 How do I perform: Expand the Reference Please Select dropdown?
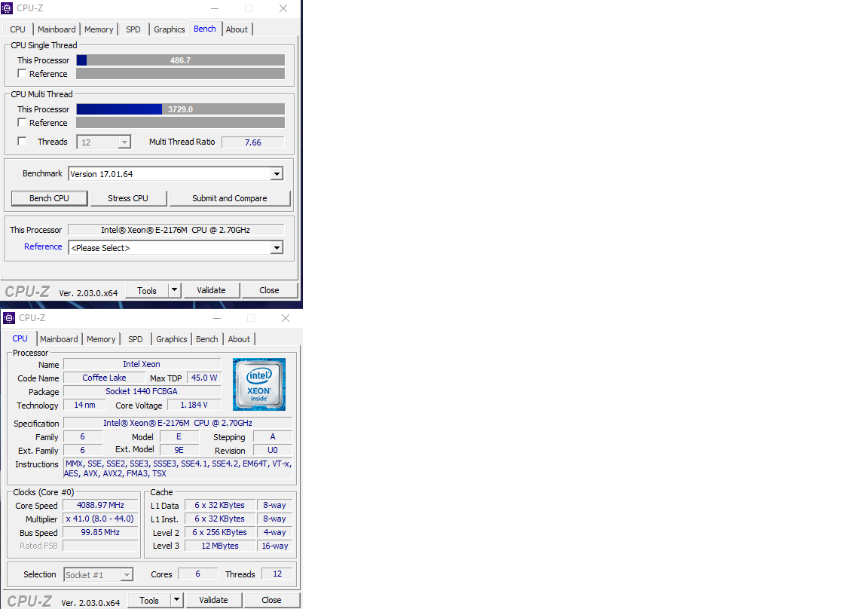[176, 247]
